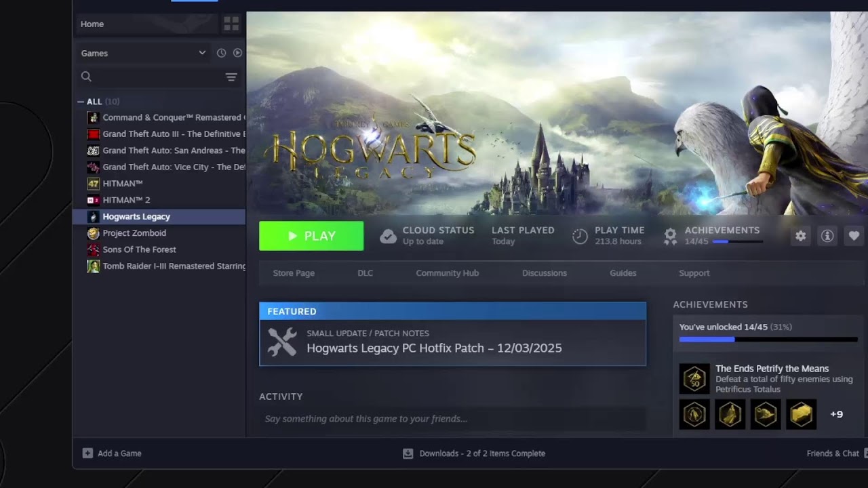
Task: Click the 31% achievements progress bar in panel
Action: [x=768, y=339]
